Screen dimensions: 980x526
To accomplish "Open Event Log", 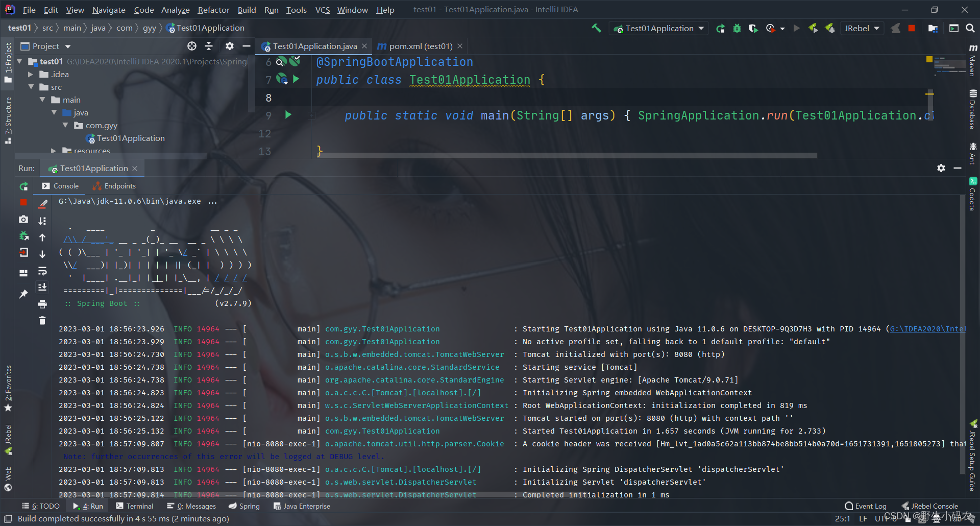I will pos(866,506).
